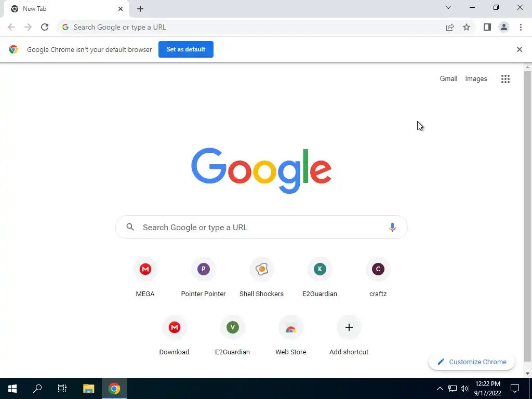Open the Download shortcut
Viewport: 532px width, 399px height.
coord(175,336)
